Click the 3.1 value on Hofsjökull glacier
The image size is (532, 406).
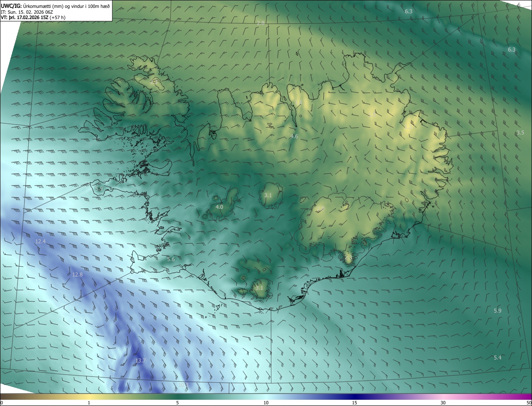coord(268,195)
